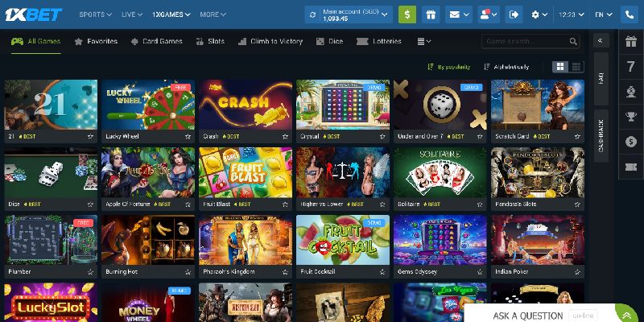The height and width of the screenshot is (322, 644).
Task: Click the phone callback icon
Action: point(630,14)
